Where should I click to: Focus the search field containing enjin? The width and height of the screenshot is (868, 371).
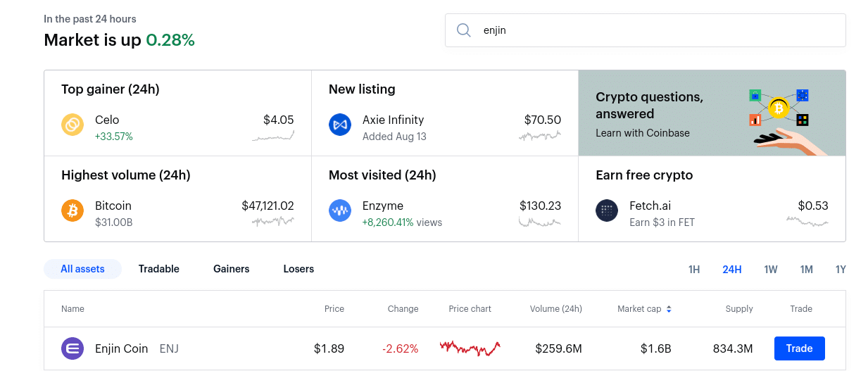click(x=646, y=30)
